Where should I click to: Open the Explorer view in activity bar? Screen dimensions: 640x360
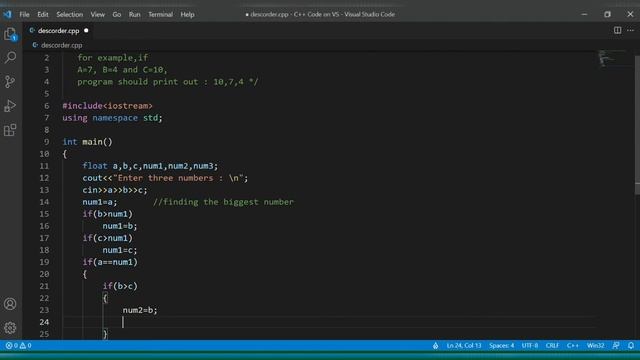(x=10, y=34)
